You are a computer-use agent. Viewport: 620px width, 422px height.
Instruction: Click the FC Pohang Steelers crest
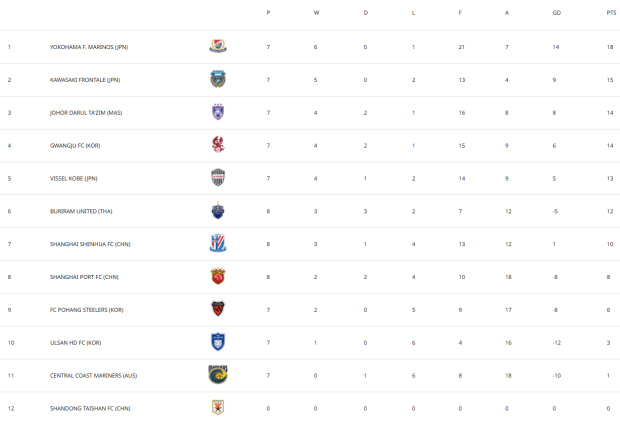pyautogui.click(x=218, y=309)
